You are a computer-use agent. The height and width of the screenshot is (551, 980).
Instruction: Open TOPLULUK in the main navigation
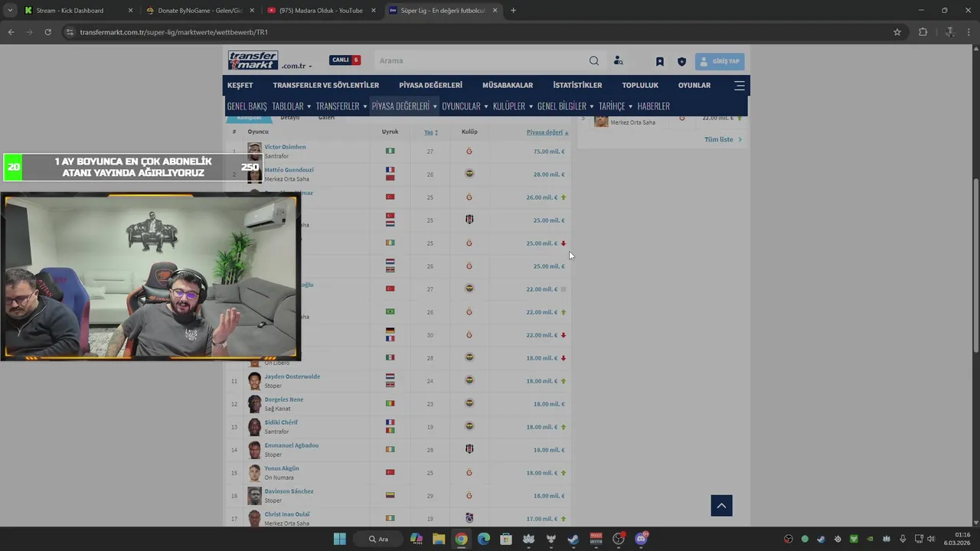[640, 85]
